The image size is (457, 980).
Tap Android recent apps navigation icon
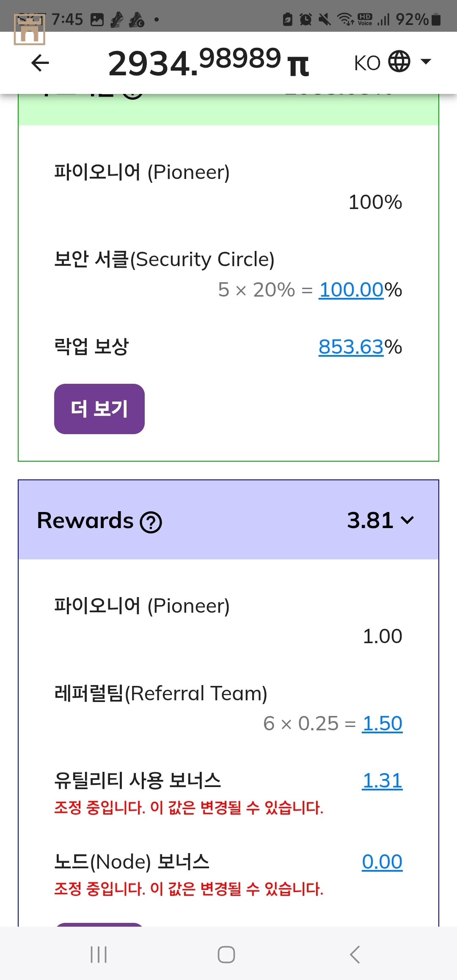99,955
